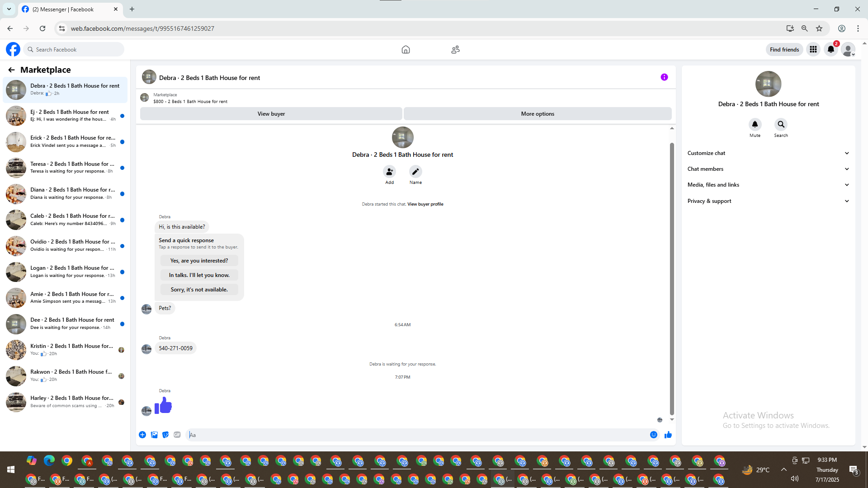Reload the Messenger page
Viewport: 868px width, 488px height.
(42, 28)
